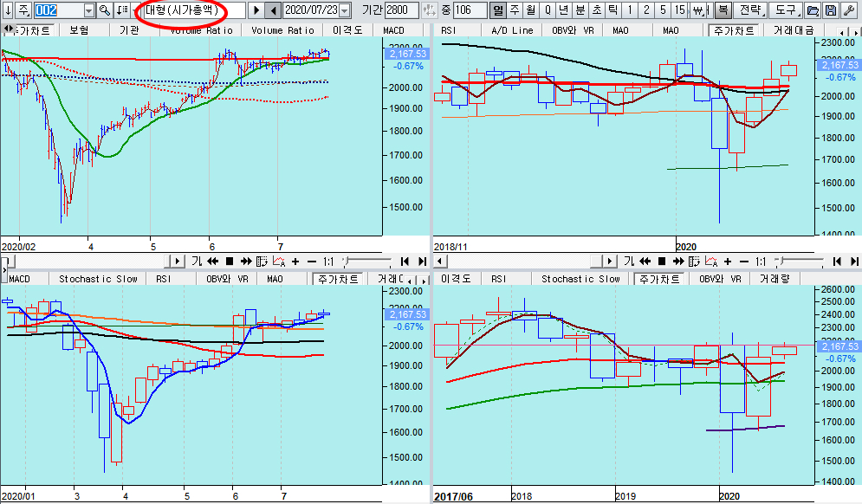This screenshot has width=862, height=504.
Task: Open the 보험 tab in top-left chart
Action: 79,30
